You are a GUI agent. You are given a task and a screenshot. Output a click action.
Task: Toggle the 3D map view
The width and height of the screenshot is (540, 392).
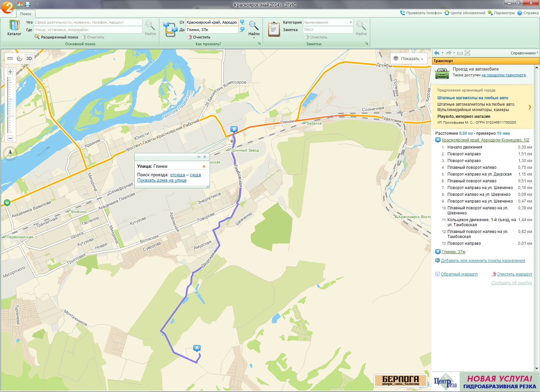[x=29, y=58]
